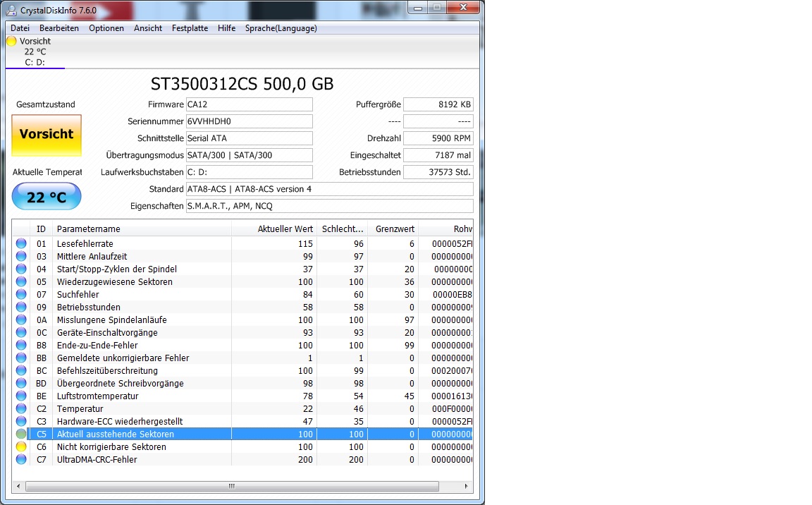812x505 pixels.
Task: Click the status dot for Luftstromtemperatur
Action: coord(21,396)
